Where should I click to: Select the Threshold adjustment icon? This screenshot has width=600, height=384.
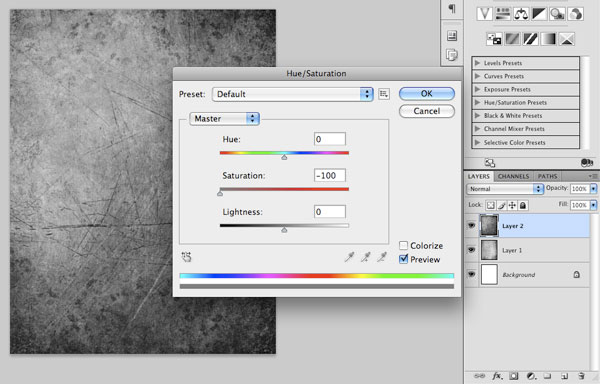point(530,39)
